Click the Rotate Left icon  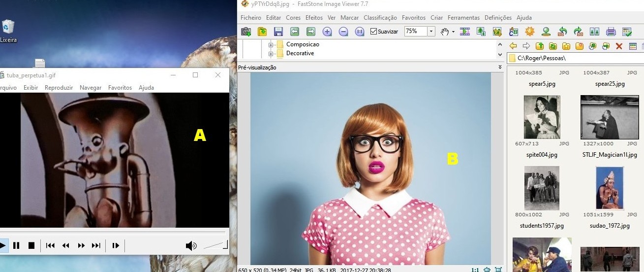(x=562, y=32)
